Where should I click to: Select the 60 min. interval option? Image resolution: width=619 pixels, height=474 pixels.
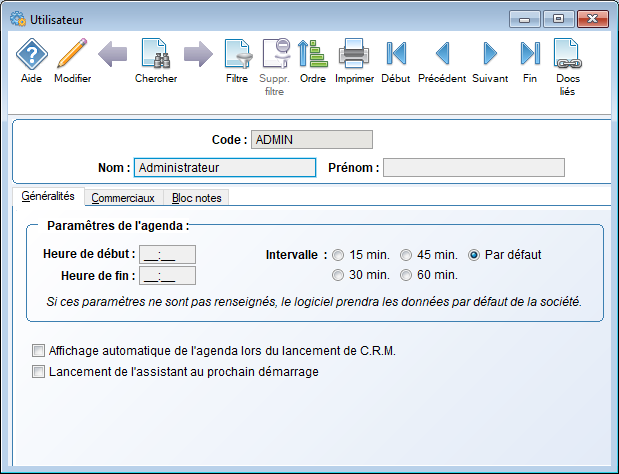click(406, 275)
